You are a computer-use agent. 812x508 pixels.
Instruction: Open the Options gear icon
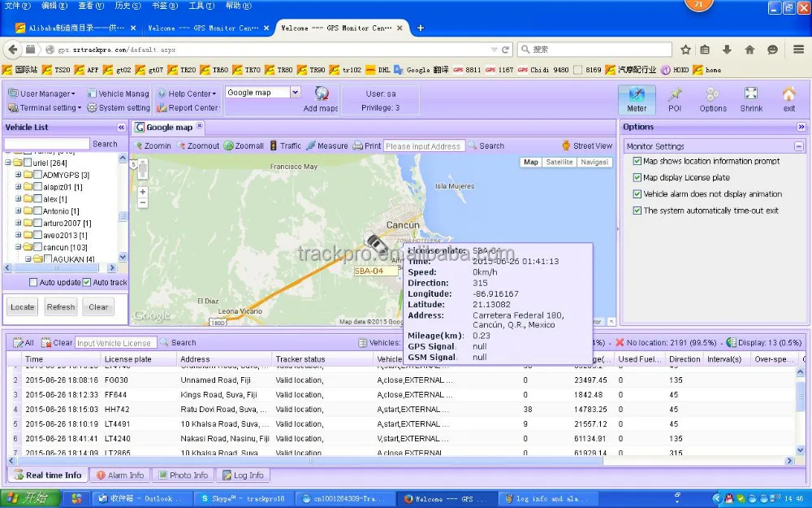(713, 95)
